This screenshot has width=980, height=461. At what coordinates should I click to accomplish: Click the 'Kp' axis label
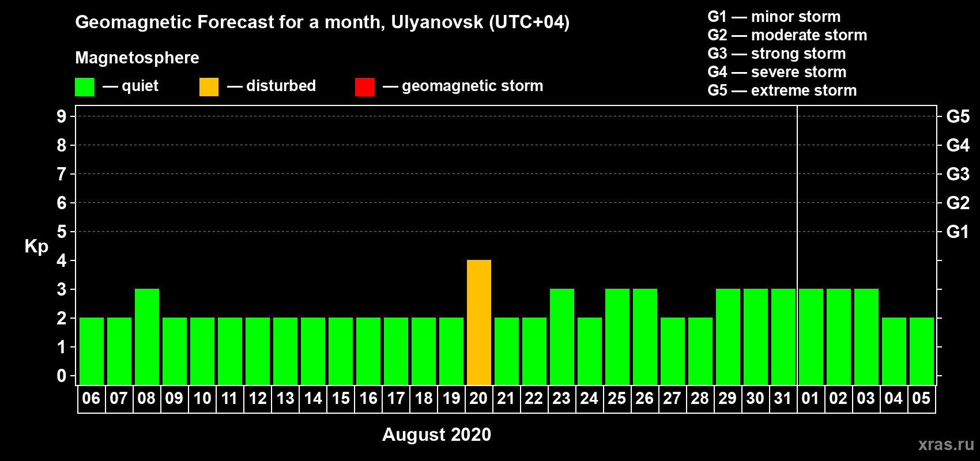[36, 247]
